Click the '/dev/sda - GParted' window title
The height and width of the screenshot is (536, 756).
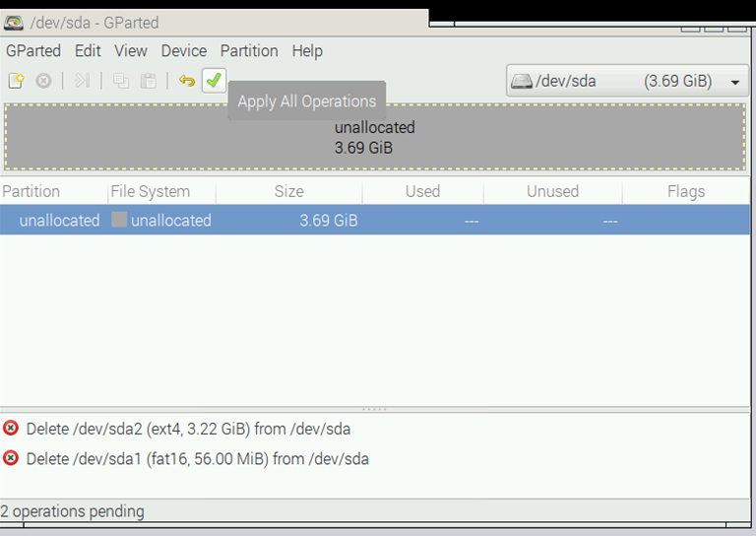click(94, 23)
